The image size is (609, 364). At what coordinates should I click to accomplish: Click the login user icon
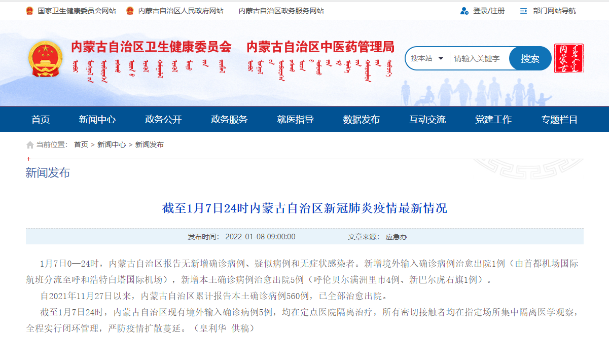pyautogui.click(x=464, y=11)
